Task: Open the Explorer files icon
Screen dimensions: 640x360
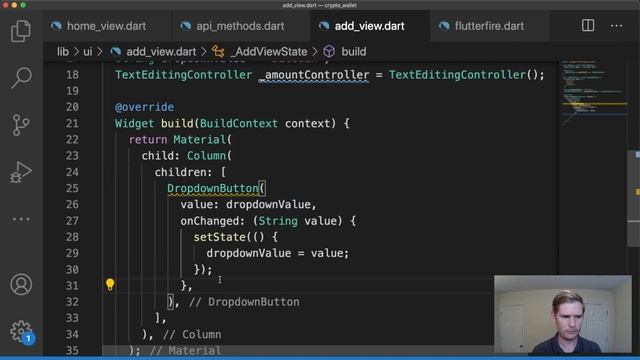Action: tap(21, 31)
